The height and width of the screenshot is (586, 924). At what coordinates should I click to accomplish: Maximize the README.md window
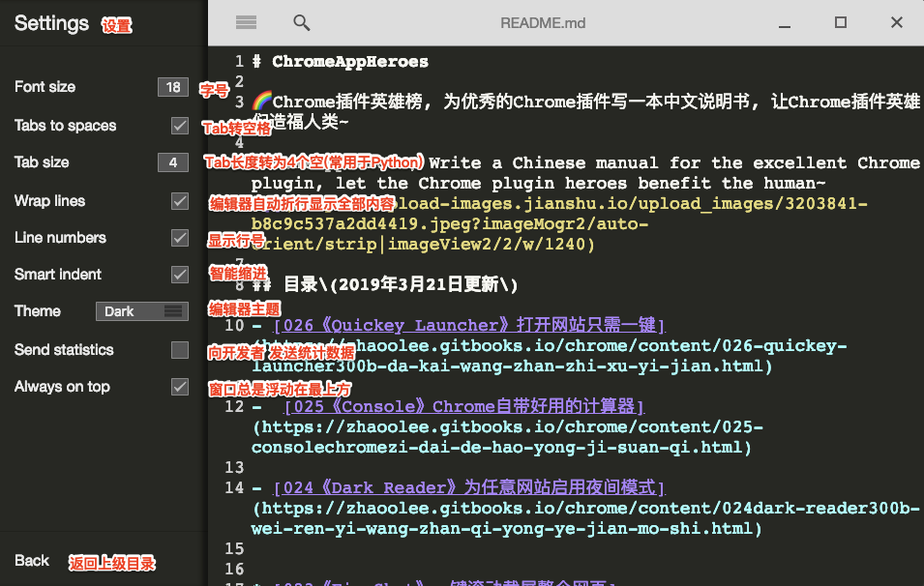tap(841, 22)
